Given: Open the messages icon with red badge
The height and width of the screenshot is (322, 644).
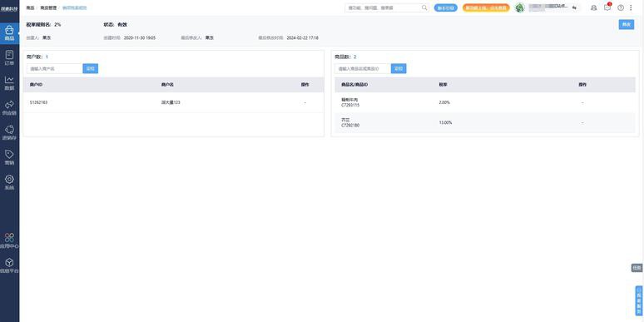Looking at the screenshot, I should point(607,7).
